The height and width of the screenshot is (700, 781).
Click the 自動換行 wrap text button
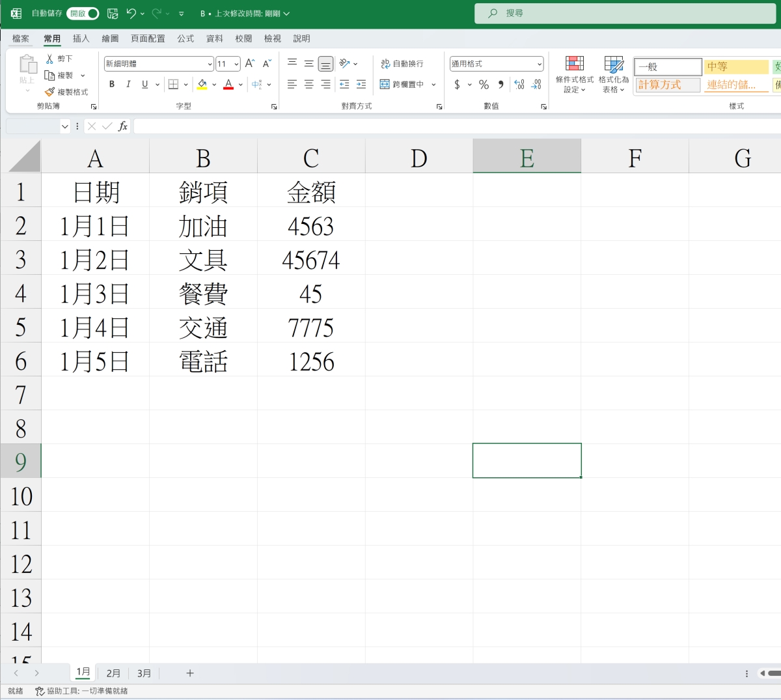(402, 64)
